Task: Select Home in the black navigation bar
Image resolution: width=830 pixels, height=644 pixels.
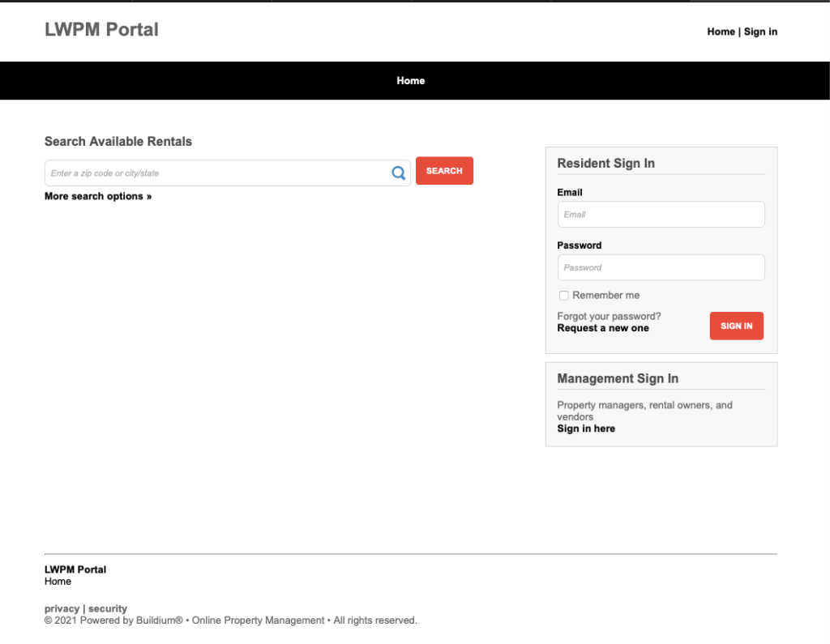Action: coord(411,80)
